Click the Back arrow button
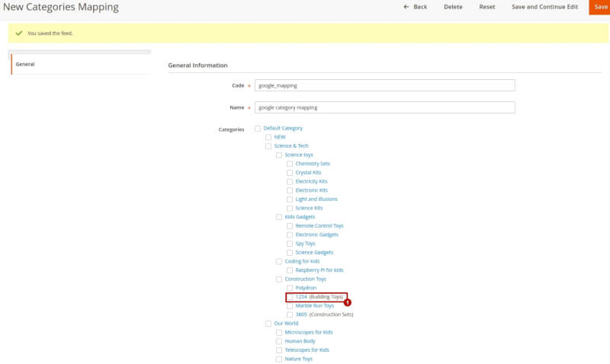610x364 pixels. (415, 7)
